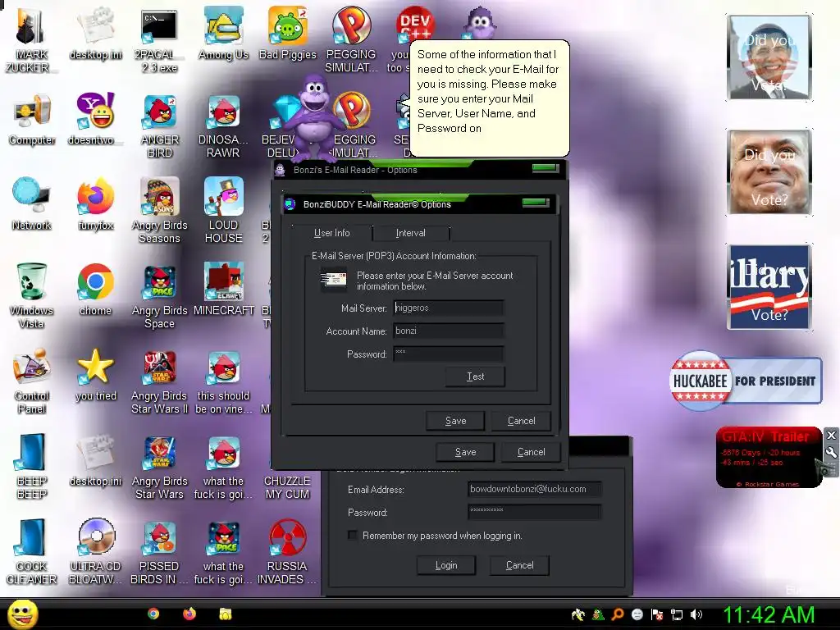The width and height of the screenshot is (840, 630).
Task: Launch the MINECRAFT desktop icon
Action: (223, 290)
